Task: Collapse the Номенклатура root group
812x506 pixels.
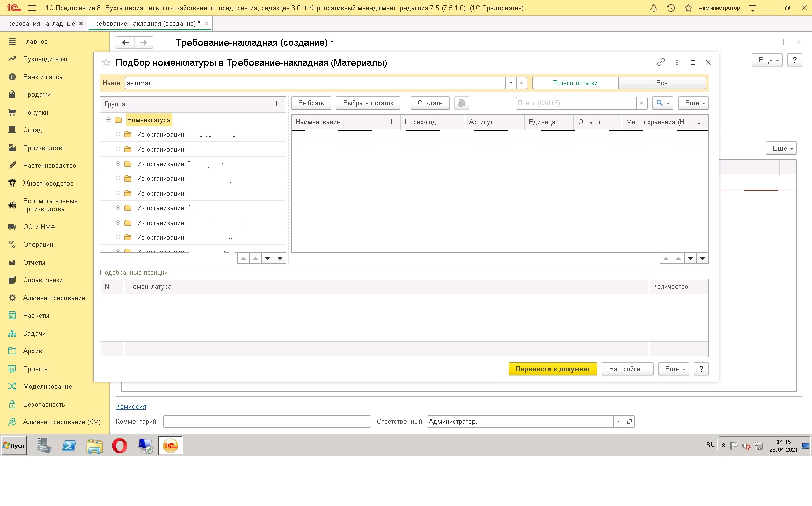Action: coord(108,120)
